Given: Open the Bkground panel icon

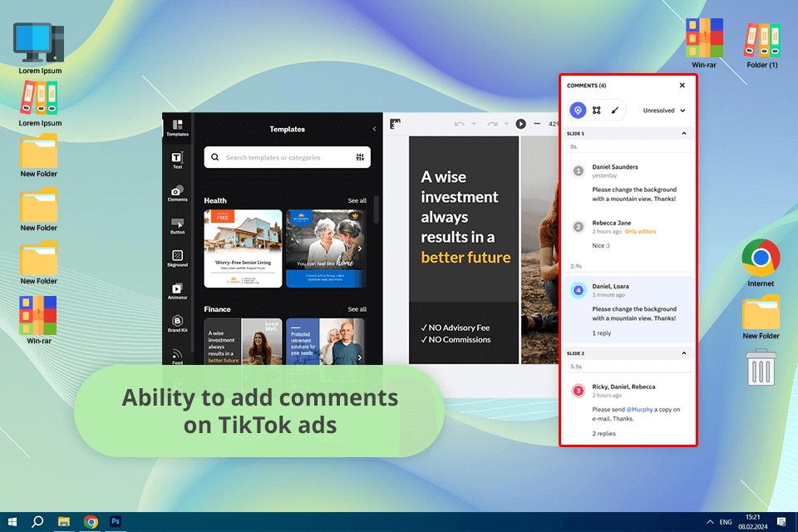Looking at the screenshot, I should (177, 258).
